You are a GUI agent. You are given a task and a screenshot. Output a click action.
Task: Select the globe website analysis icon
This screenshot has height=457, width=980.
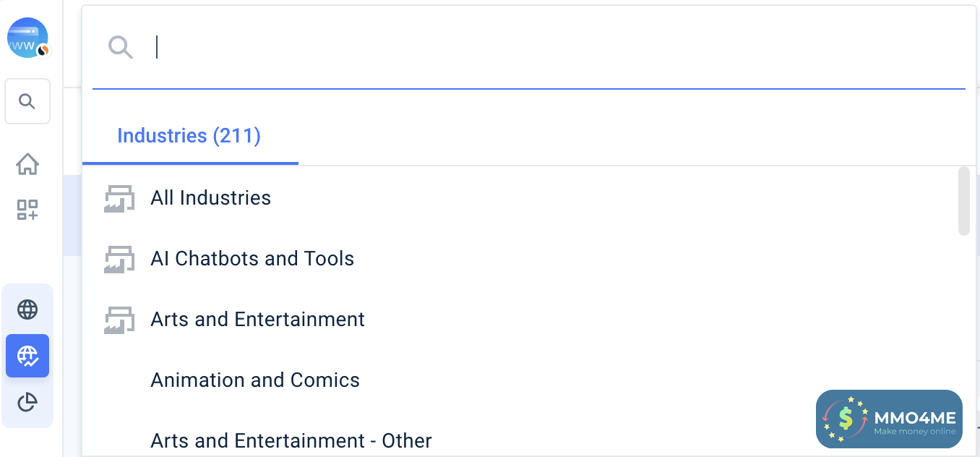27,309
